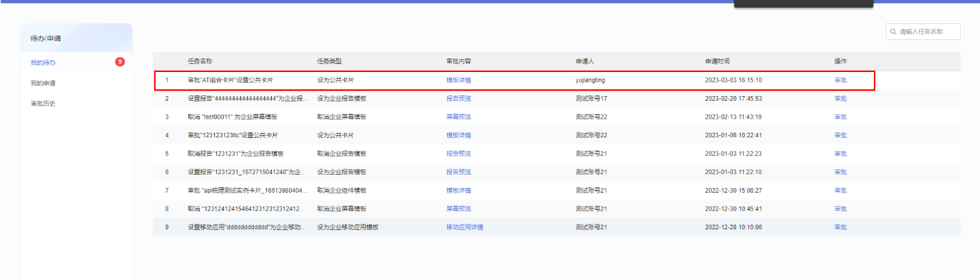Open 模板详情 for the 123123123ltc row
This screenshot has height=280, width=980.
tap(459, 135)
